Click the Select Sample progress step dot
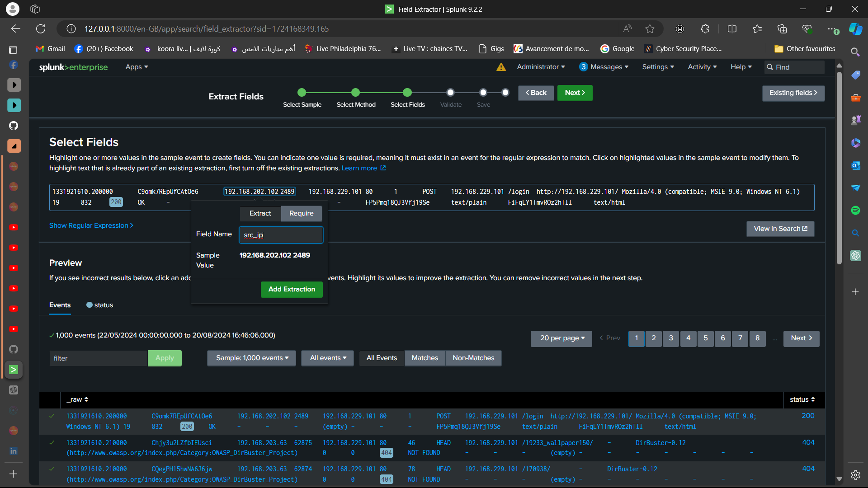This screenshot has width=868, height=488. tap(302, 93)
